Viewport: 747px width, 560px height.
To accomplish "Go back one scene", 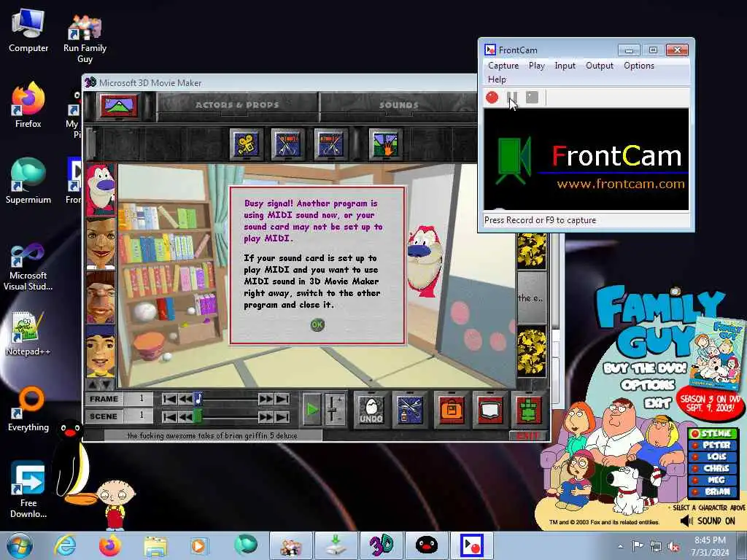I will [x=185, y=417].
